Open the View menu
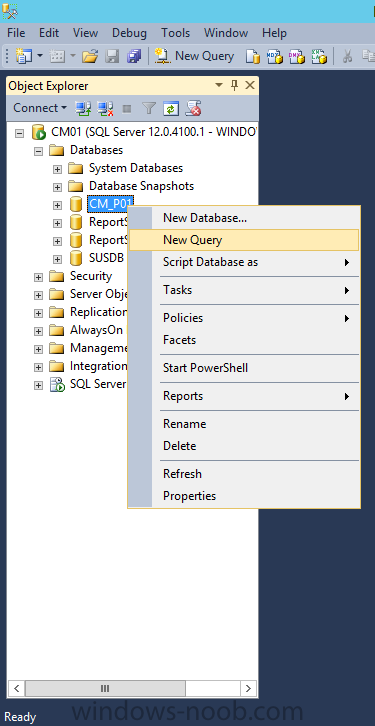The width and height of the screenshot is (375, 726). pyautogui.click(x=85, y=33)
